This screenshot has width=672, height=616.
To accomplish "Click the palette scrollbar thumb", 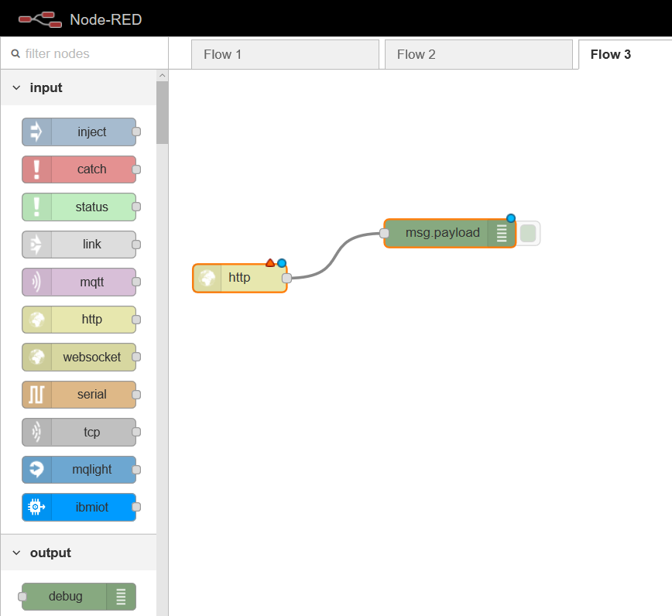I will (x=162, y=113).
